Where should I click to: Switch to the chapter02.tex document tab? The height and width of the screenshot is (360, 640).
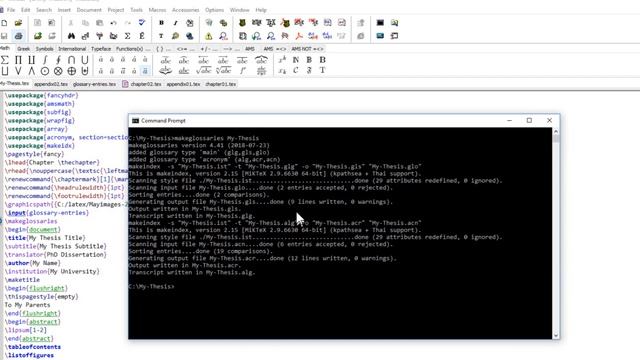[x=142, y=84]
